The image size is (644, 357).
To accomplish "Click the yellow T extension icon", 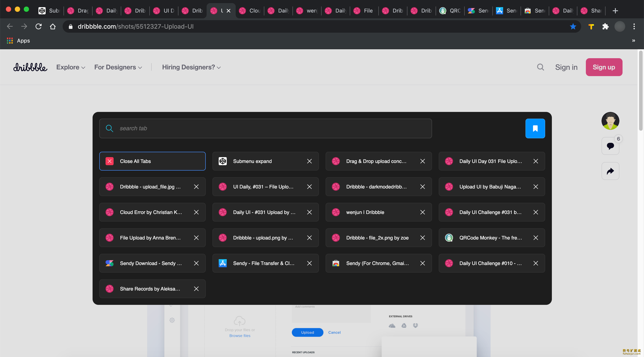I will pyautogui.click(x=591, y=26).
